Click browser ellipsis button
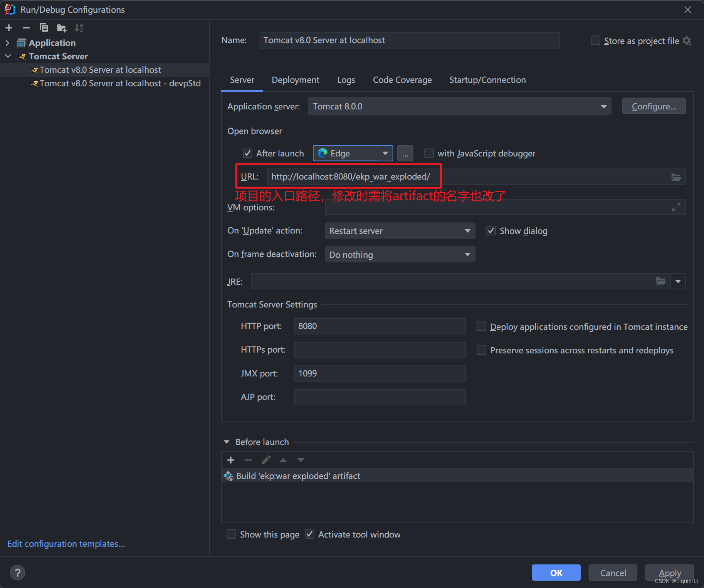Screen dimensions: 704x588 pos(405,153)
